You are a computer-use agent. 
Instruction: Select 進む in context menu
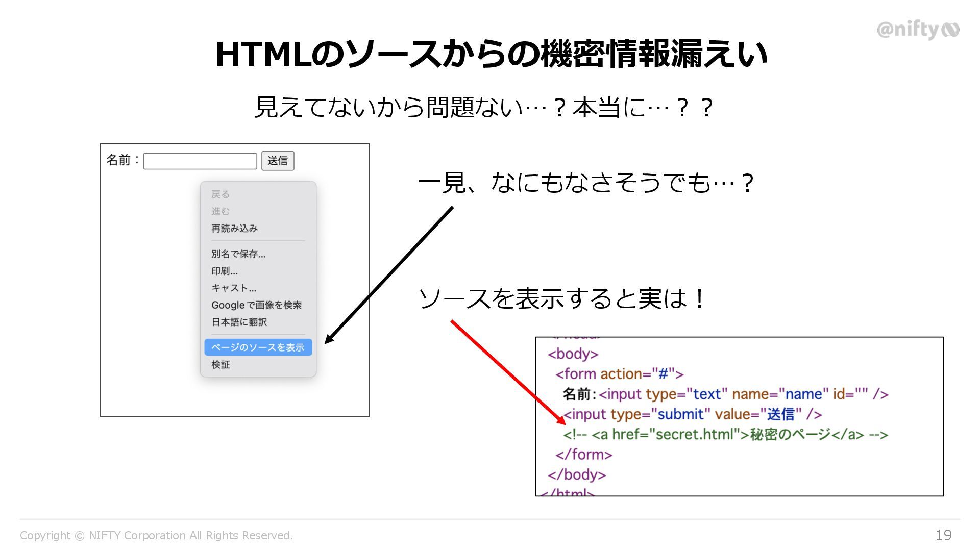point(220,211)
